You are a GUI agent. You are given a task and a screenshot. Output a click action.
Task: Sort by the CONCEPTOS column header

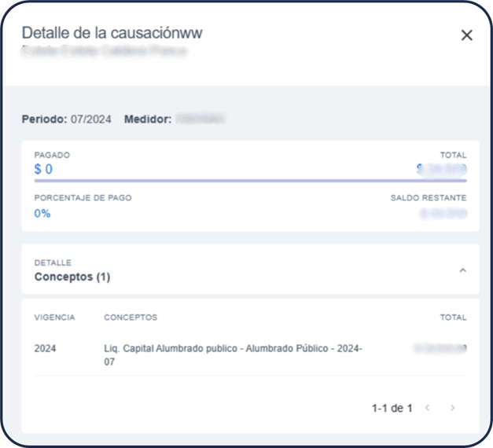[x=131, y=318]
